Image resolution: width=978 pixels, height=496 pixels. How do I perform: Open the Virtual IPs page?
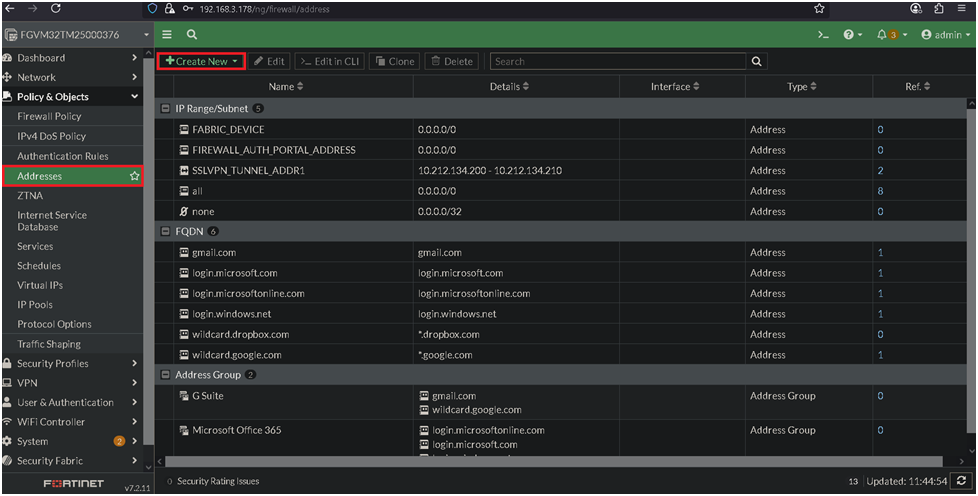coord(40,285)
